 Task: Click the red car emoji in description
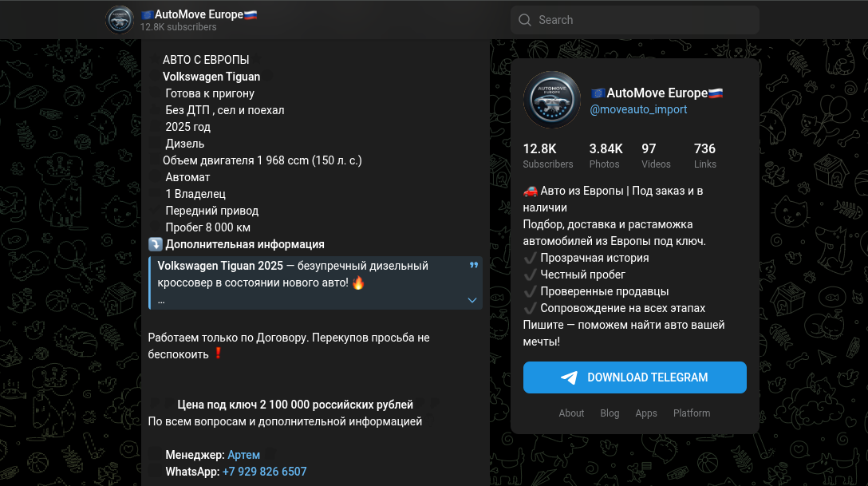tap(531, 191)
